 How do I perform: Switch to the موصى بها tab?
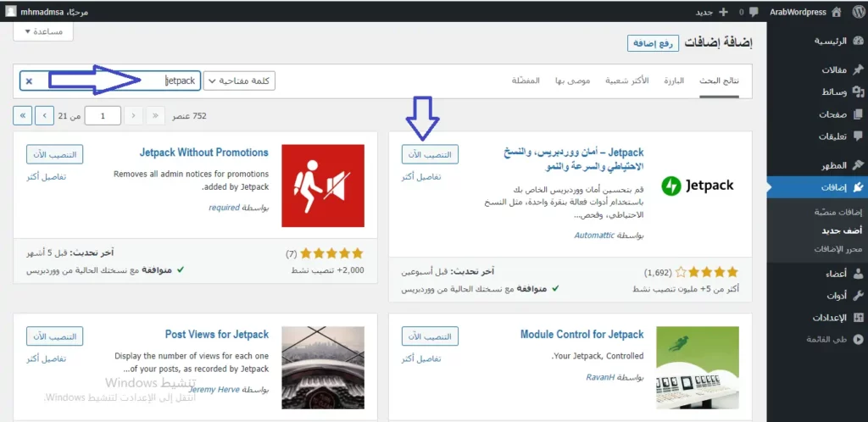pos(573,81)
